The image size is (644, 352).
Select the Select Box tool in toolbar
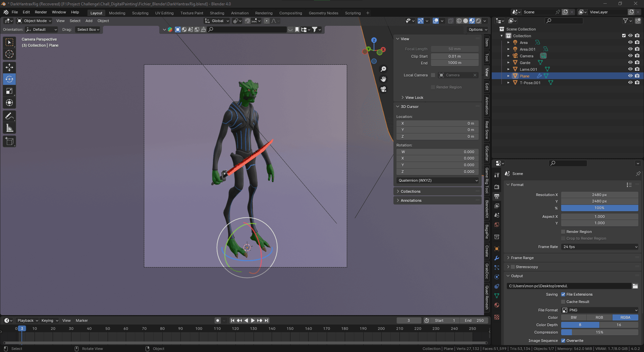coord(9,42)
